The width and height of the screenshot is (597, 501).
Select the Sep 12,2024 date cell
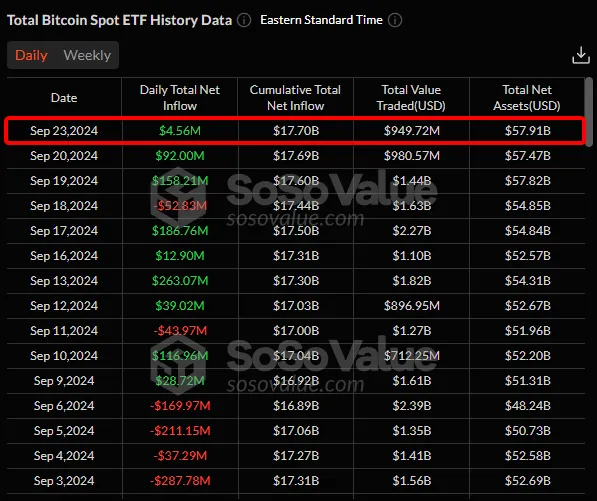[64, 306]
